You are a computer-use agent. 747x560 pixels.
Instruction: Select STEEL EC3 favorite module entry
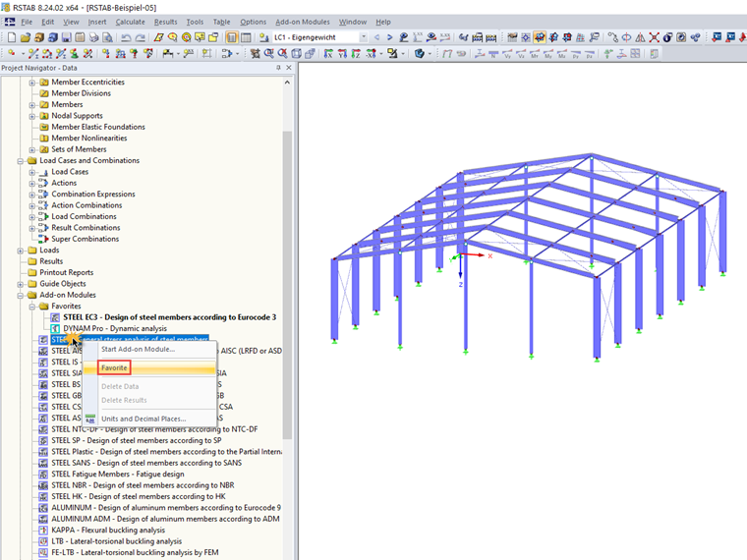[170, 317]
